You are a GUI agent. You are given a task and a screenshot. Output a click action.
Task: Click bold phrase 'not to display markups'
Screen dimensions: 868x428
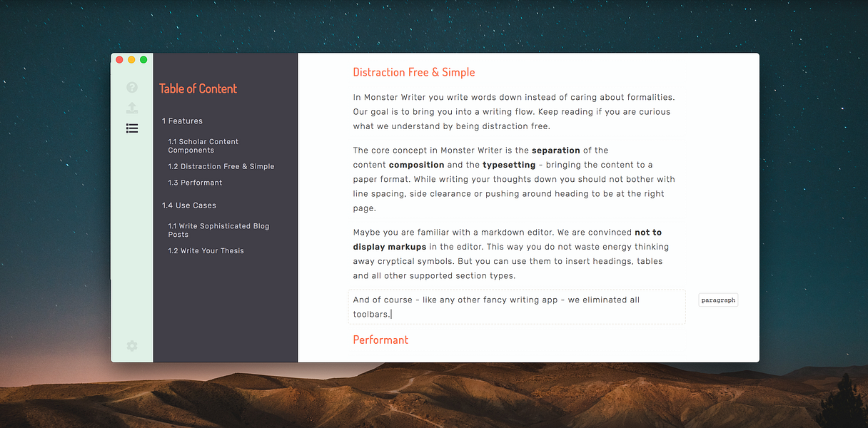pos(508,240)
